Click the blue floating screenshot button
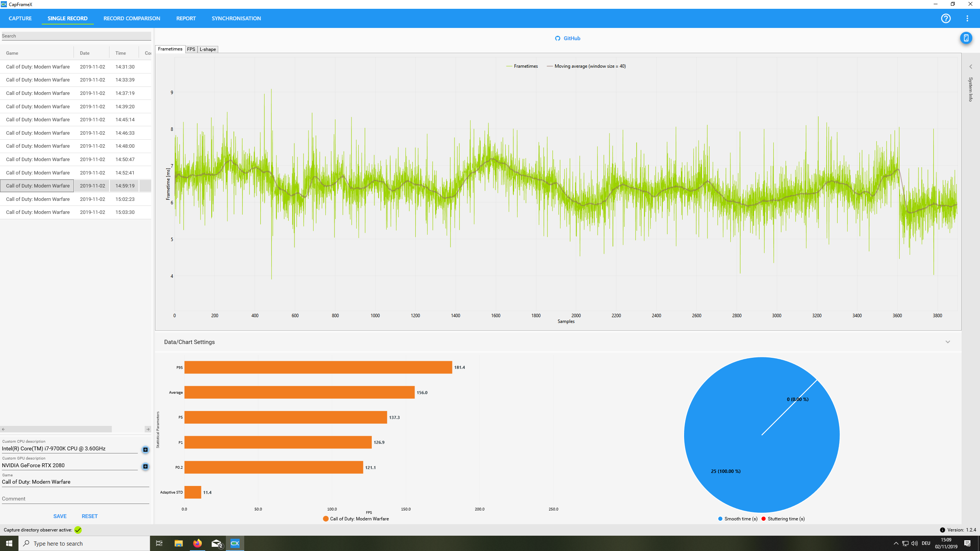980x551 pixels. click(966, 38)
